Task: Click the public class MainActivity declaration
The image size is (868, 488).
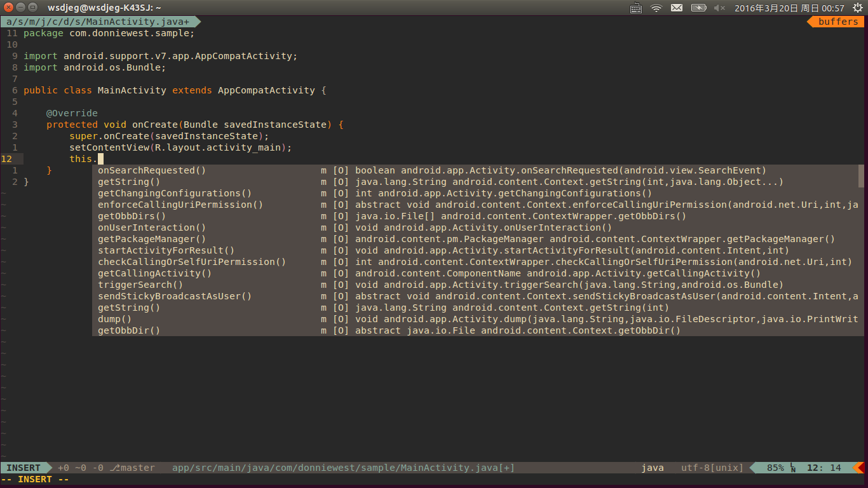Action: tap(175, 90)
